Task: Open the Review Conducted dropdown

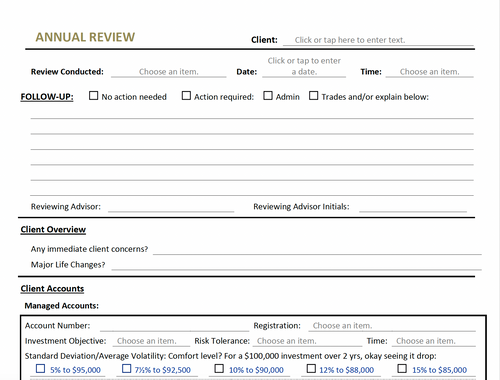Action: pyautogui.click(x=169, y=72)
